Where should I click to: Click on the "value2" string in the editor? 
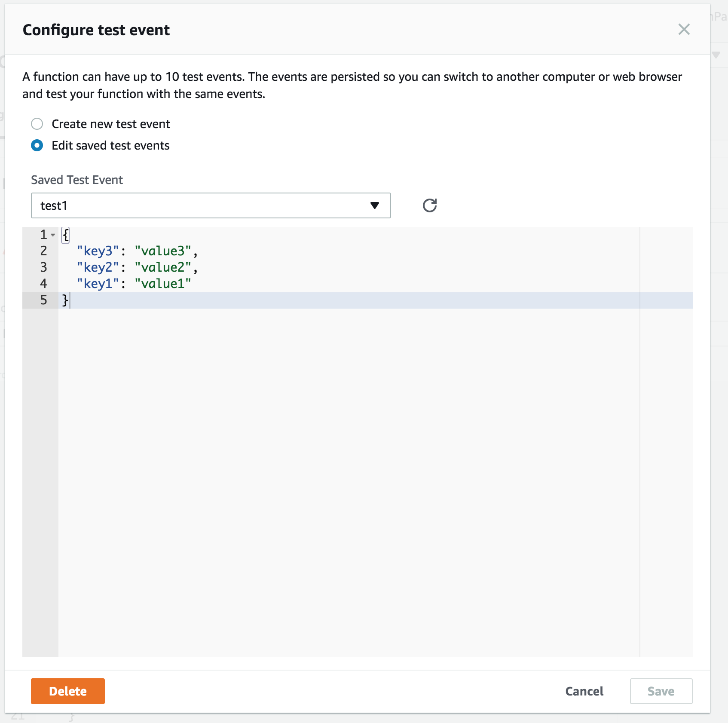[162, 267]
